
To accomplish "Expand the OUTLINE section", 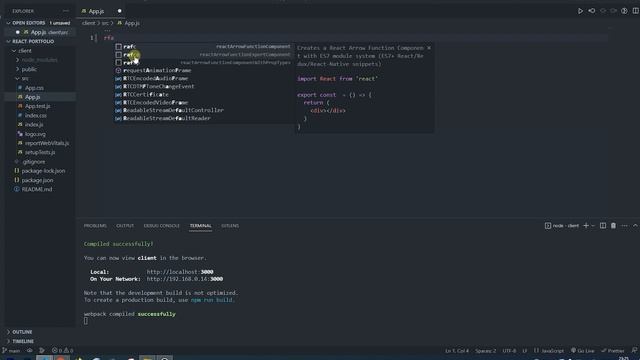I will click(39, 332).
